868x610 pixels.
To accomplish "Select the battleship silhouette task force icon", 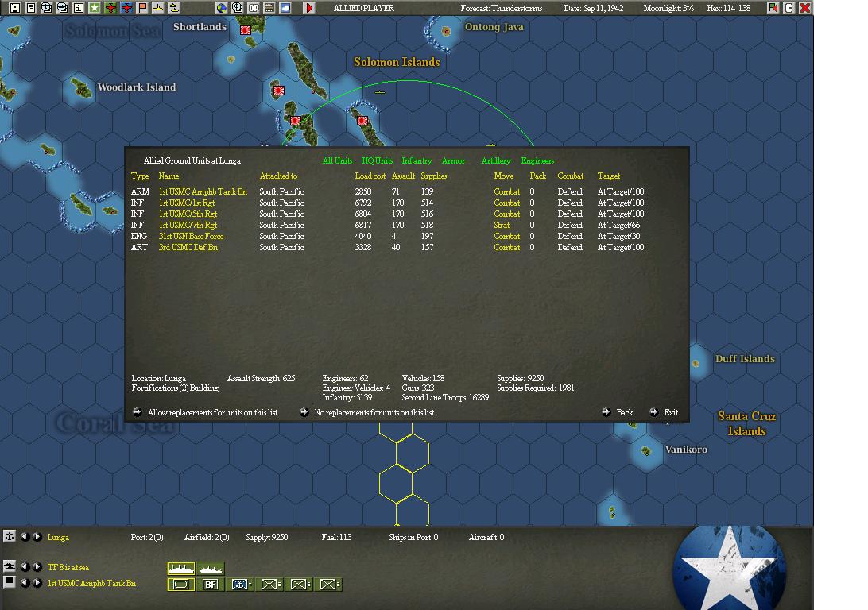I will (181, 568).
